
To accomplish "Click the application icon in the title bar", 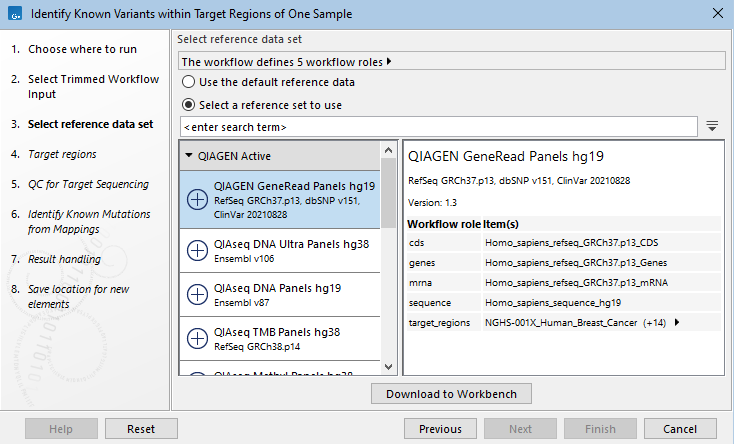I will pyautogui.click(x=14, y=15).
